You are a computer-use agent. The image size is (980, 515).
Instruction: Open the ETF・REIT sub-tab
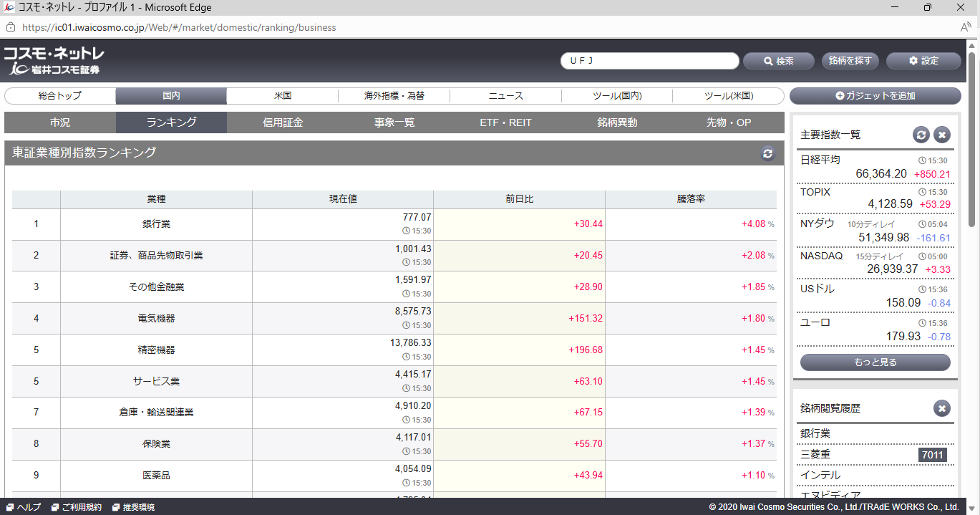[505, 122]
